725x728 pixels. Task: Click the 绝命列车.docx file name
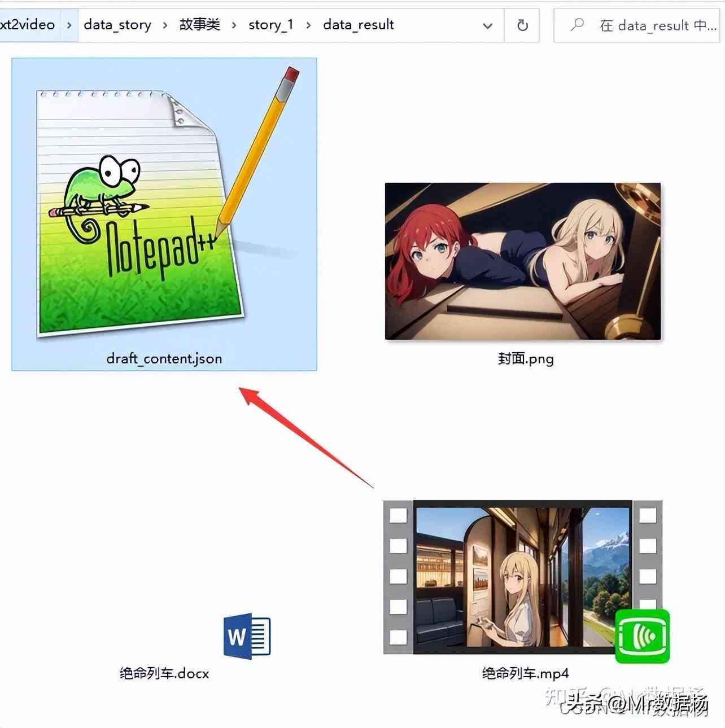[164, 673]
